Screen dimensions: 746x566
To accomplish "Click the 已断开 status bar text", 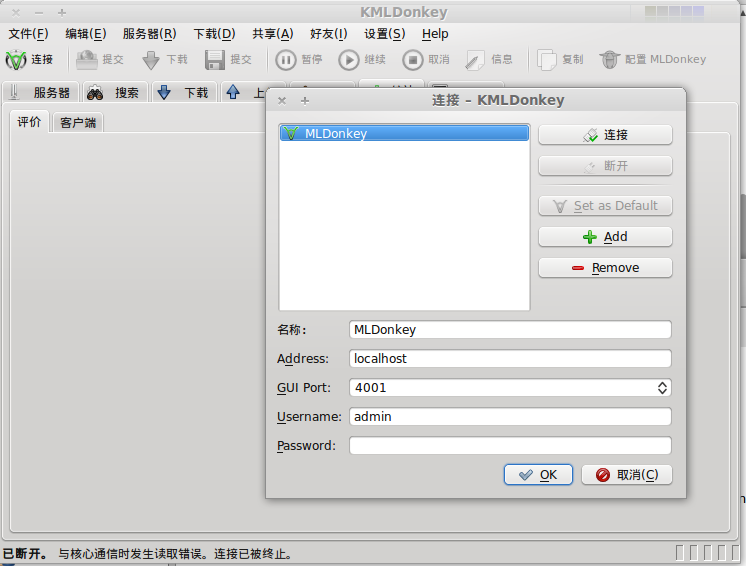I will tap(25, 554).
